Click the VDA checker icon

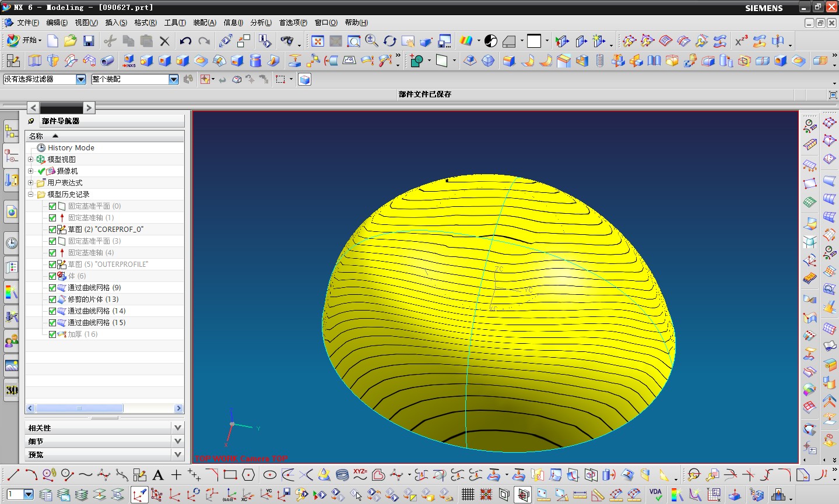[656, 495]
